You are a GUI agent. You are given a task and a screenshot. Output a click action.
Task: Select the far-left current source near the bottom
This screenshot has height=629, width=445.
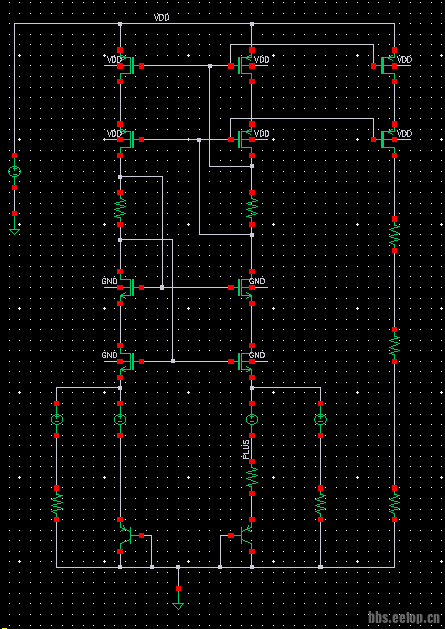pos(57,420)
